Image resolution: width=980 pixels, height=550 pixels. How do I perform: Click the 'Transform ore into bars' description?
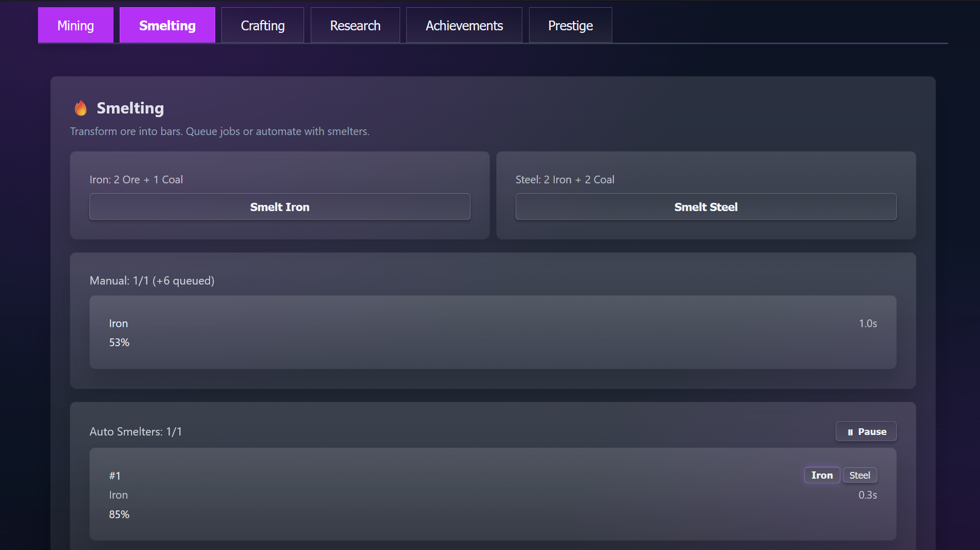pos(220,131)
